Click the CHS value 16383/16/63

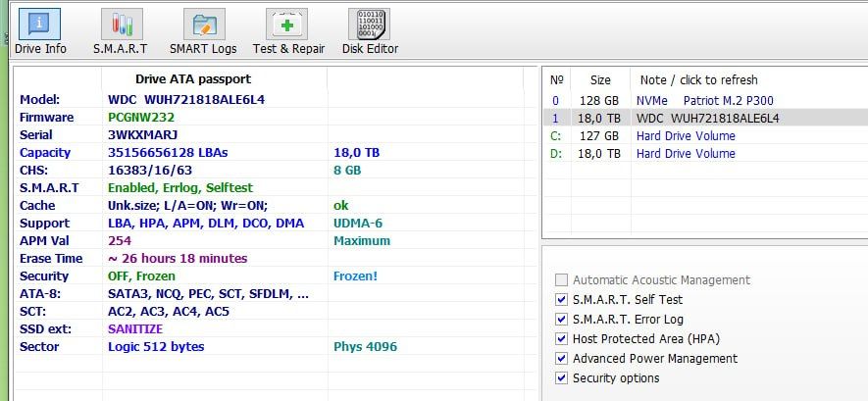150,170
